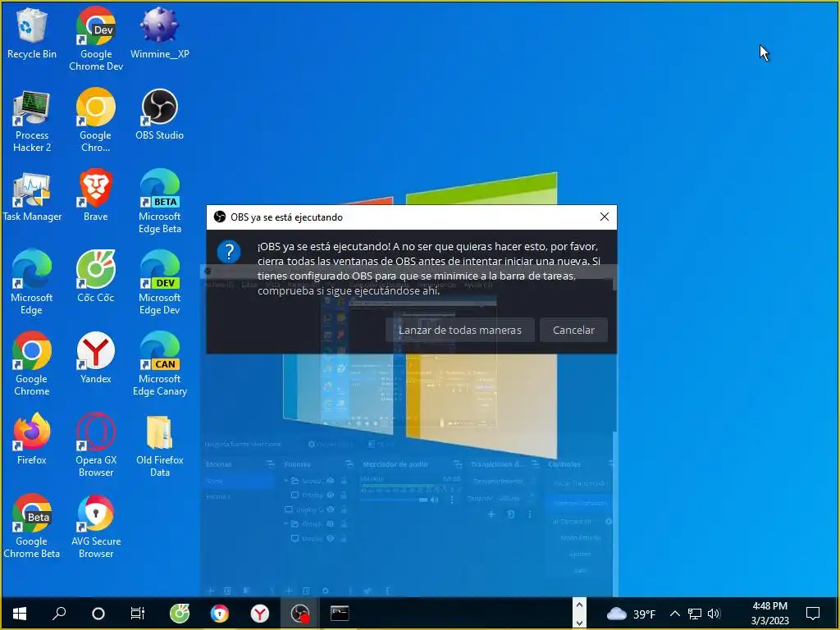The width and height of the screenshot is (840, 630).
Task: Select the Firefox desktop shortcut
Action: click(32, 440)
